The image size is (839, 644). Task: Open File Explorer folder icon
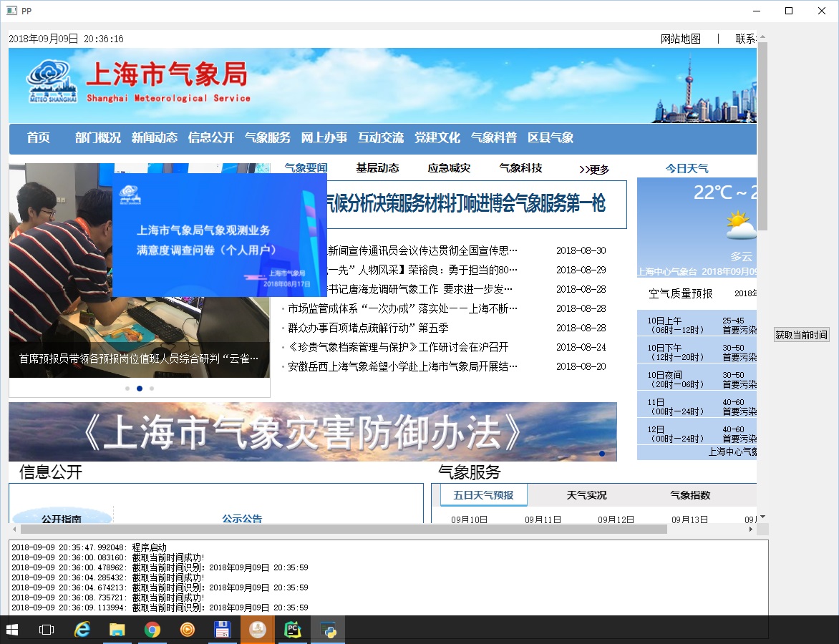[117, 630]
